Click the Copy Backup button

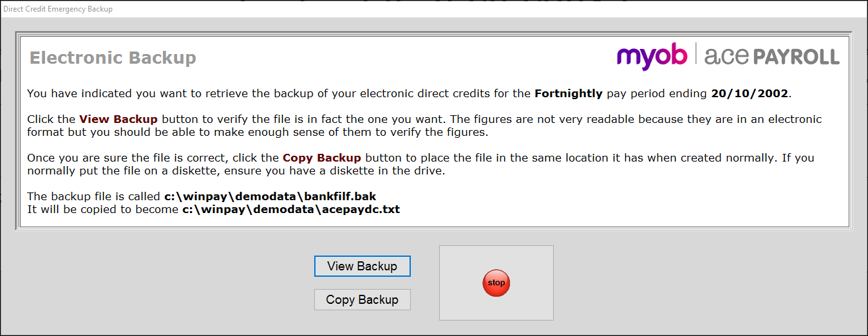pos(362,299)
